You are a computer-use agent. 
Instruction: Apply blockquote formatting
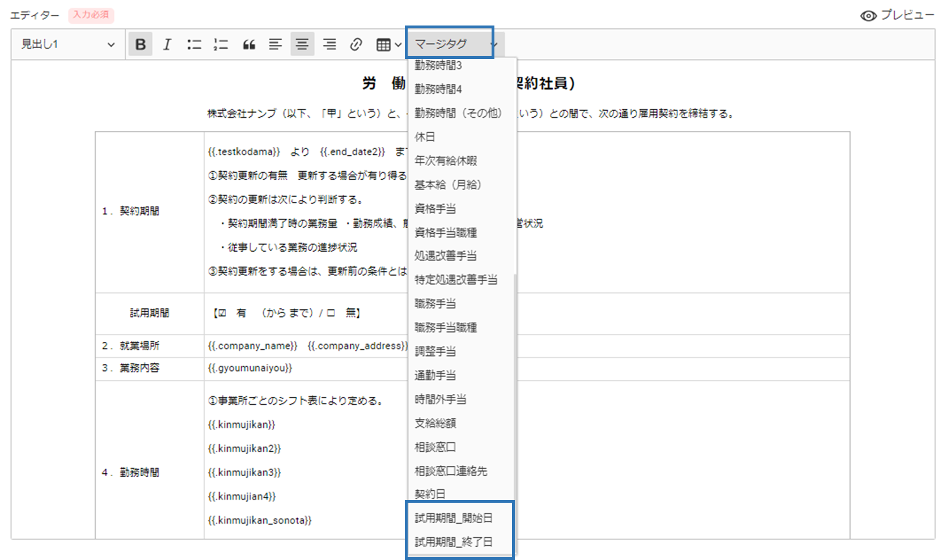point(248,44)
